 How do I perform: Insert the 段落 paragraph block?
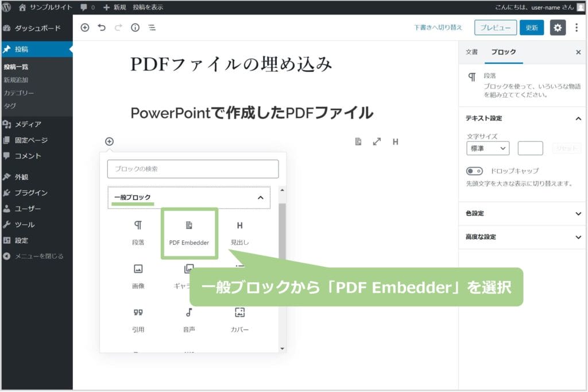coord(138,233)
